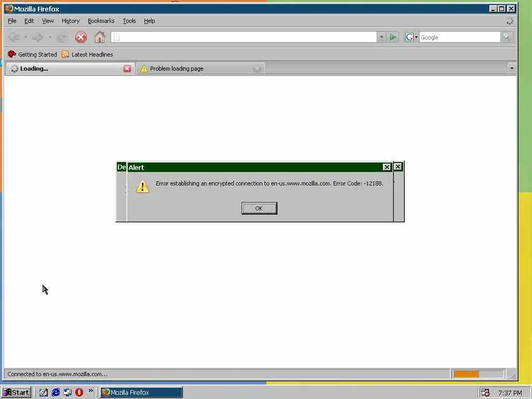This screenshot has width=532, height=399.
Task: Click the window resize grip in status bar
Action: [x=513, y=376]
